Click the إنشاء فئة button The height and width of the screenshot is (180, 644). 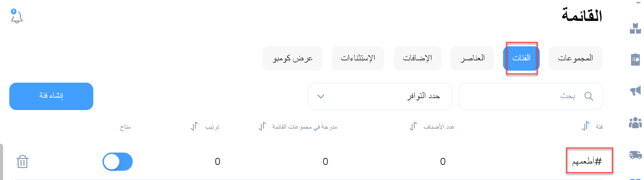click(x=51, y=96)
